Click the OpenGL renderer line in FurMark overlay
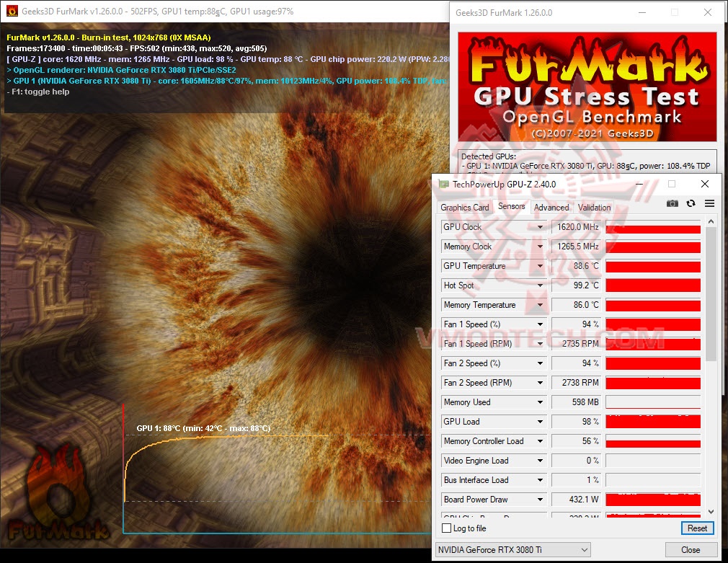 pyautogui.click(x=121, y=70)
